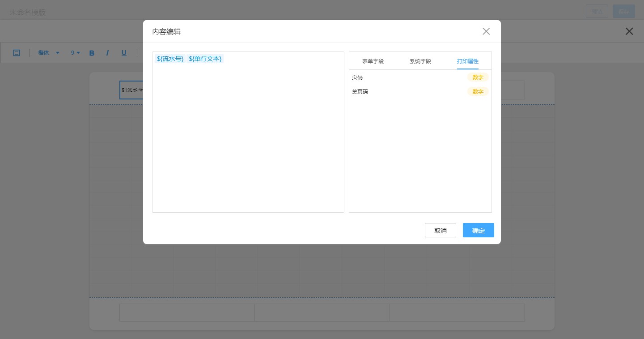Select the cell border tool in the toolbar
The image size is (644, 339).
(x=17, y=53)
